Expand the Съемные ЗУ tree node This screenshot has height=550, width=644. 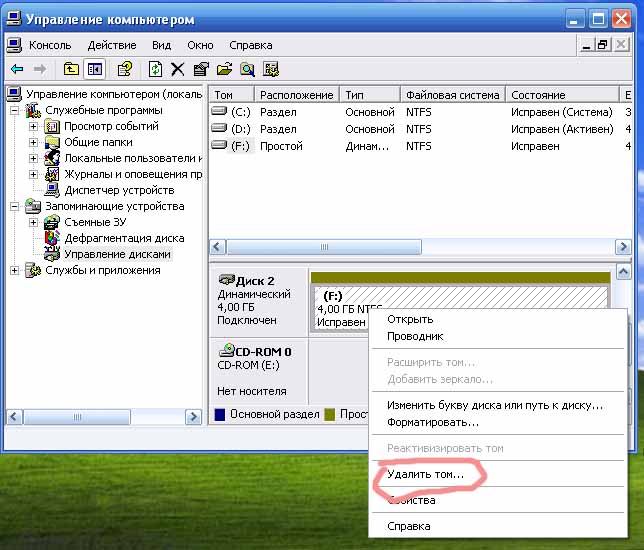pyautogui.click(x=34, y=223)
